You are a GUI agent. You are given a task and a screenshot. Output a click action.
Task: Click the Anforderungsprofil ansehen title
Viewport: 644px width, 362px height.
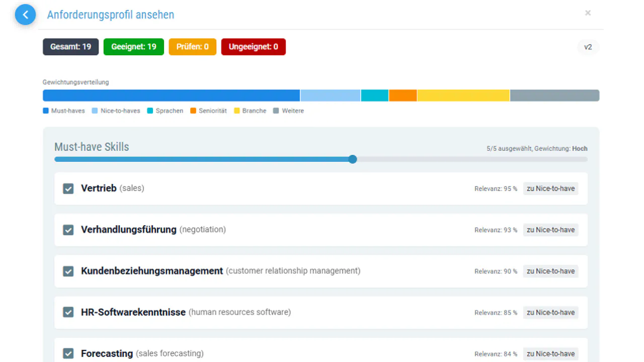[111, 15]
